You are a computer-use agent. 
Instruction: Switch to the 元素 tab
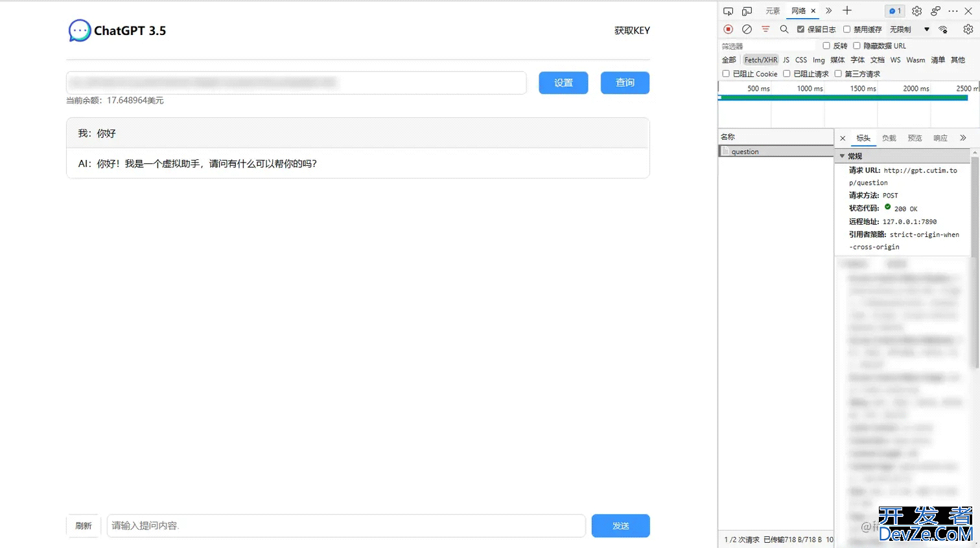tap(773, 11)
